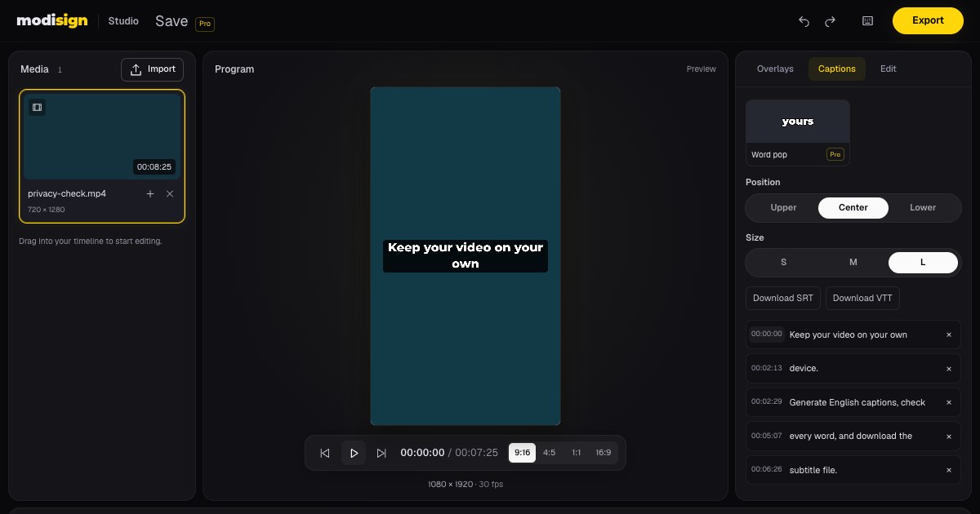This screenshot has width=980, height=514.
Task: Click the Save option in header
Action: (x=171, y=21)
